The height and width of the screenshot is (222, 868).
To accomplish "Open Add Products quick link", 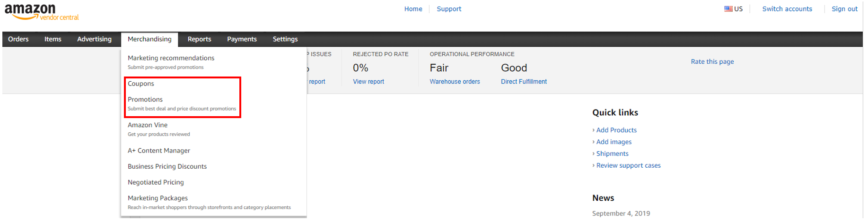I will click(616, 130).
